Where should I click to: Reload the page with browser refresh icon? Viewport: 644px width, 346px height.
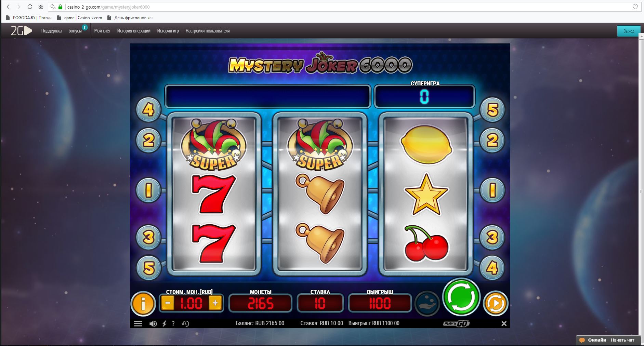[x=30, y=7]
